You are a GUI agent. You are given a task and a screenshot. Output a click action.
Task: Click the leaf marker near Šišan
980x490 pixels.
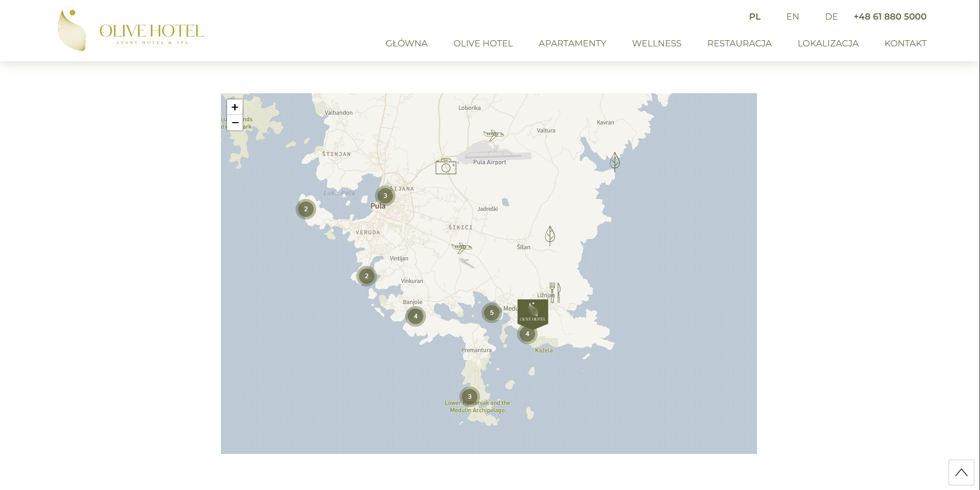[x=550, y=235]
